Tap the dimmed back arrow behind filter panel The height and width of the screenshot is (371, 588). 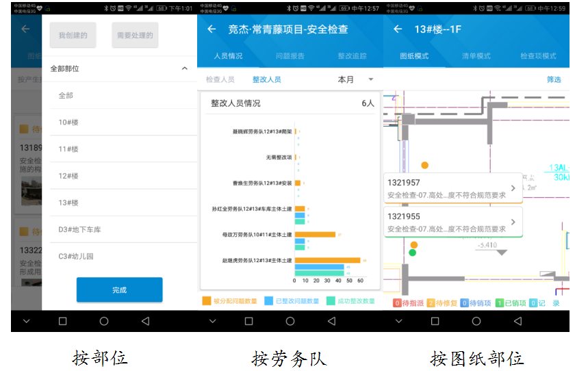(25, 29)
